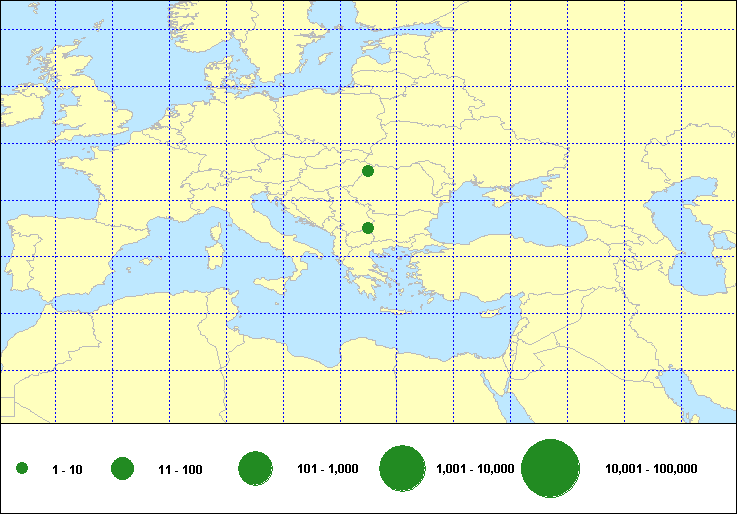Select the legend circle for 1,001 - 10,000

(404, 468)
